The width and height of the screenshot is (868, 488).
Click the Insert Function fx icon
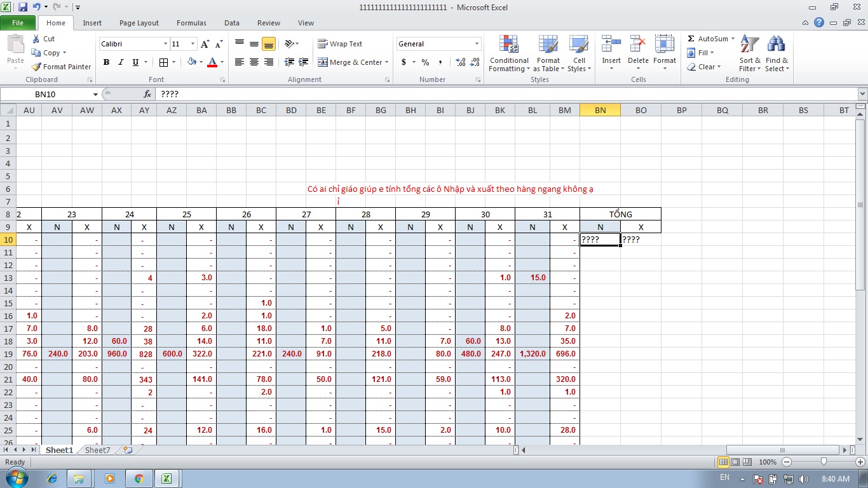[x=147, y=94]
